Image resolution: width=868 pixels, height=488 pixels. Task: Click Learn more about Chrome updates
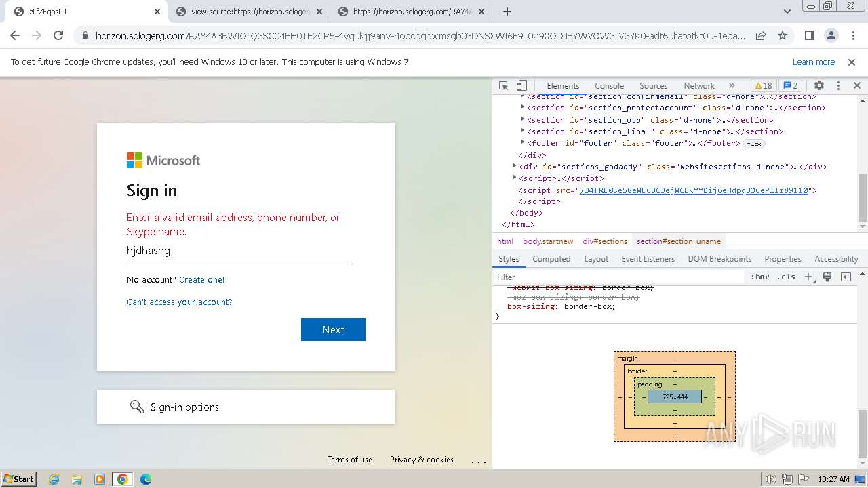(x=814, y=62)
